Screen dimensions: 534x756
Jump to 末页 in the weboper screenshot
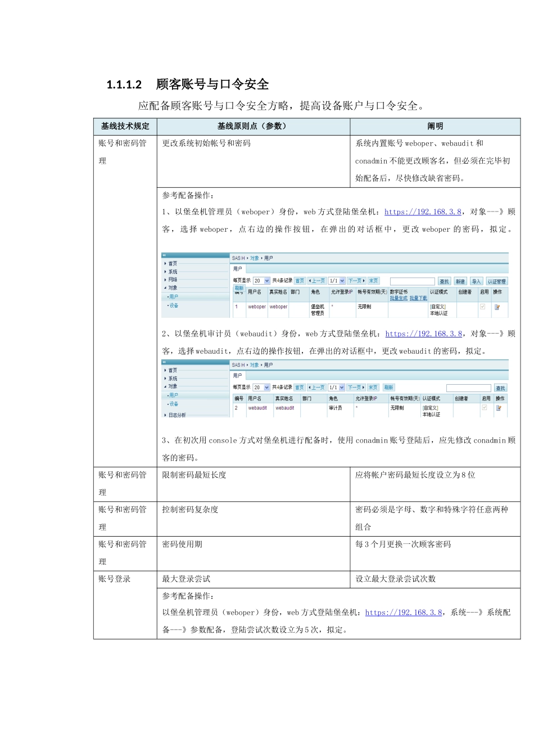pyautogui.click(x=373, y=281)
